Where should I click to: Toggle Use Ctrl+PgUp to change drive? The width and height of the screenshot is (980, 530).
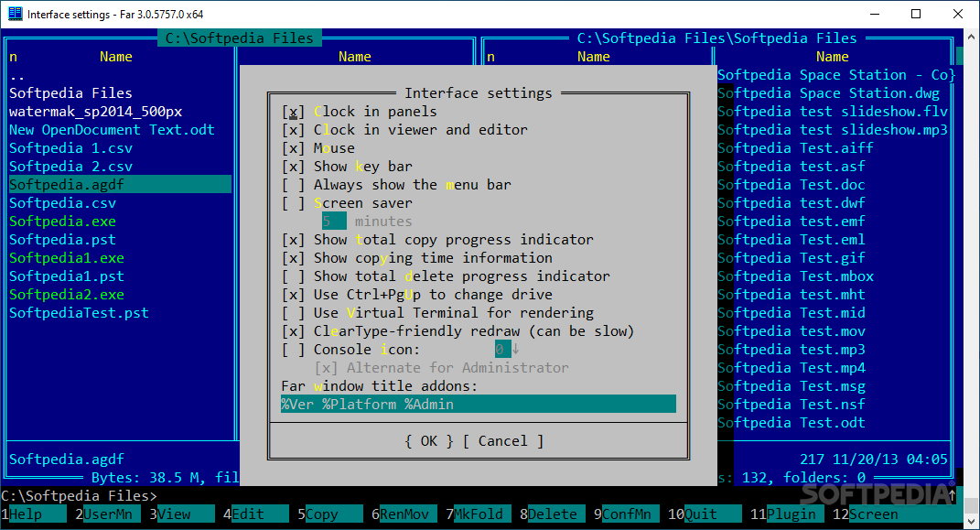[x=293, y=295]
